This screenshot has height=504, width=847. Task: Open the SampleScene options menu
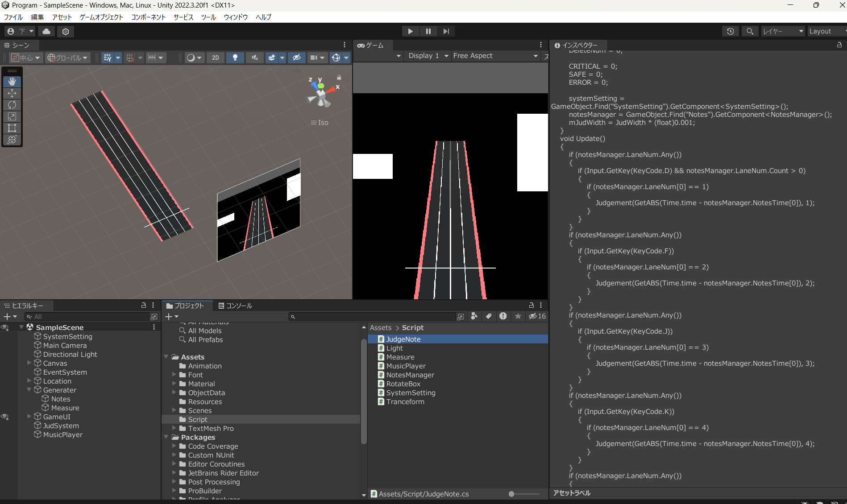(154, 327)
